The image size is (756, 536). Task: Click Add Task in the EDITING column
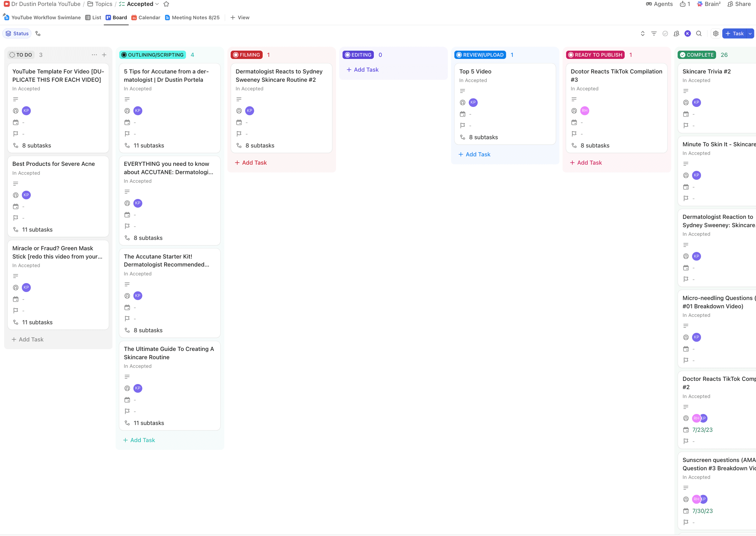click(x=362, y=70)
